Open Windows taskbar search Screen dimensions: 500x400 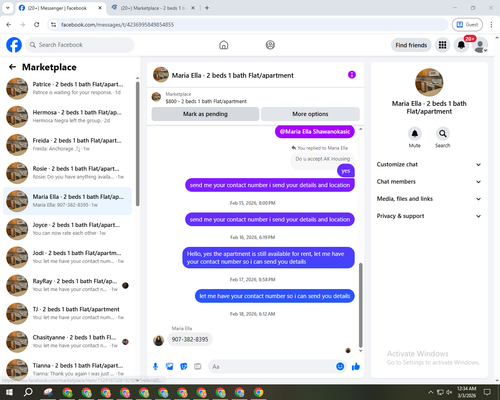[x=28, y=392]
